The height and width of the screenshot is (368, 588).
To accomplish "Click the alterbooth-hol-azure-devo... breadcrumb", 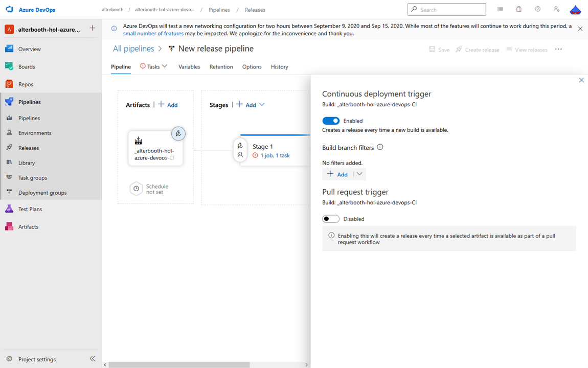I will click(165, 10).
